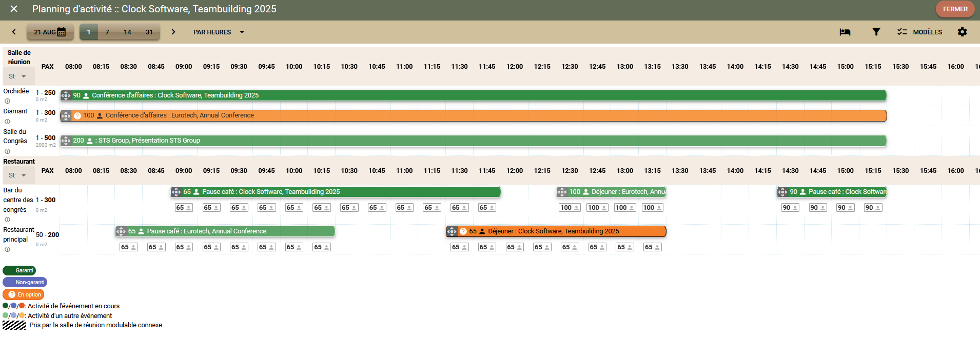Viewport: 980px width, 337px height.
Task: Select the 1 day view
Action: point(89,32)
